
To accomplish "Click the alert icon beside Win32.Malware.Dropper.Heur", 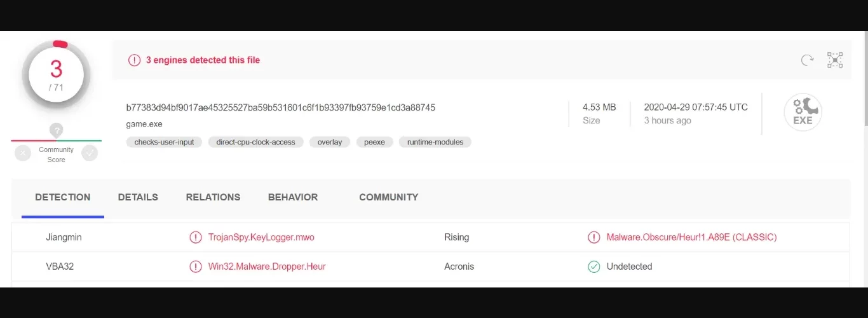I will (196, 266).
